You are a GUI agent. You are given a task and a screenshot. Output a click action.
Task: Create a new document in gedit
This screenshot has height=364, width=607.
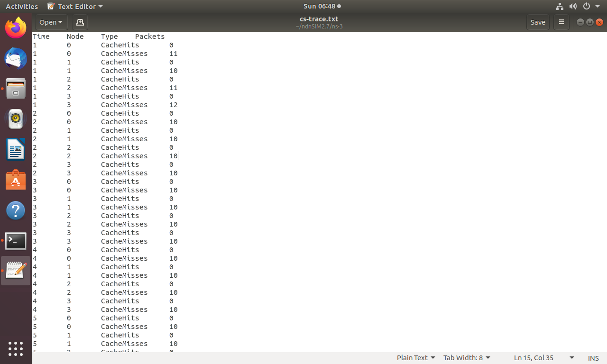click(80, 22)
